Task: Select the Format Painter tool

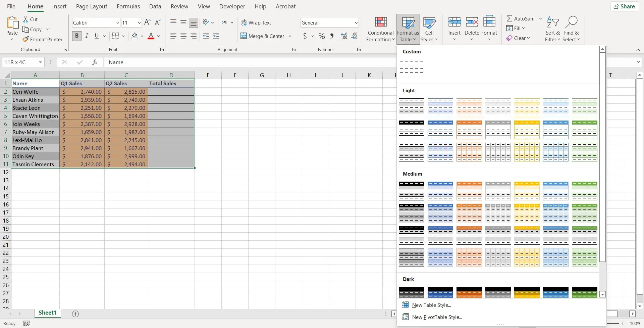Action: pos(43,39)
